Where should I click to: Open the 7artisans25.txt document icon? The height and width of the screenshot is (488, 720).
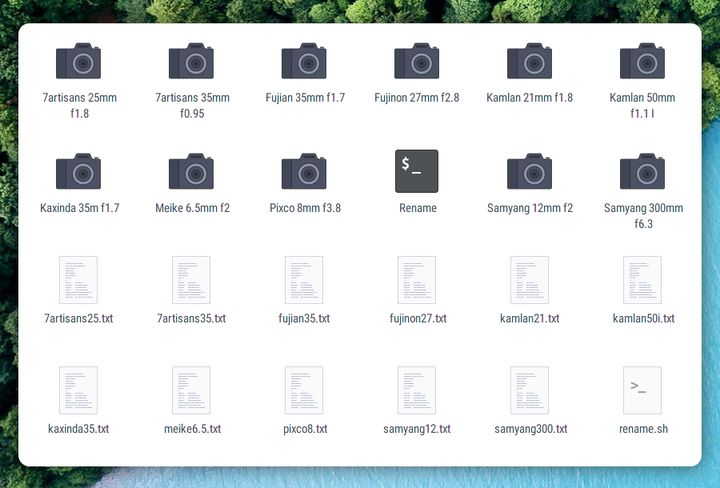click(x=79, y=280)
